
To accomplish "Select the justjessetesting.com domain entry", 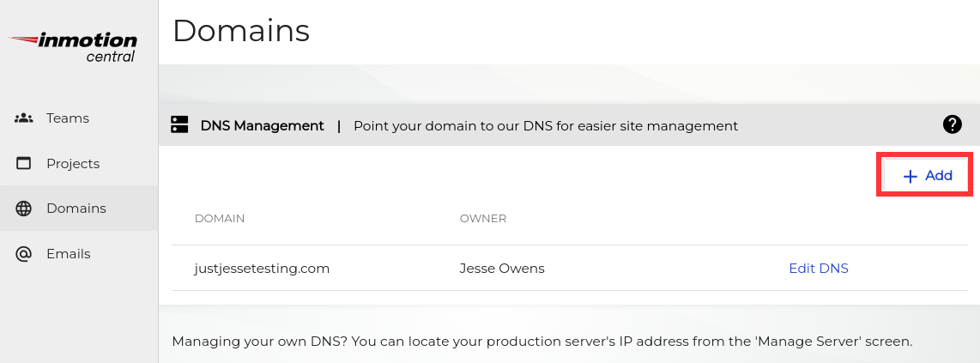I will tap(262, 269).
